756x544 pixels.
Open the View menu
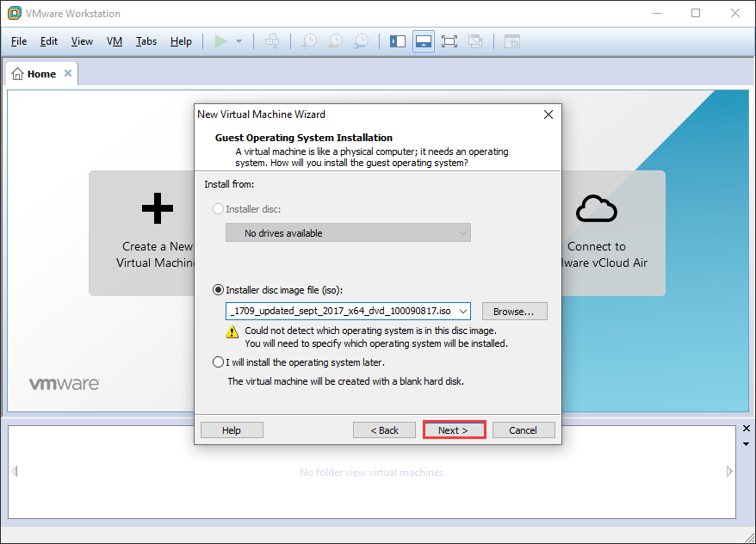click(x=82, y=41)
